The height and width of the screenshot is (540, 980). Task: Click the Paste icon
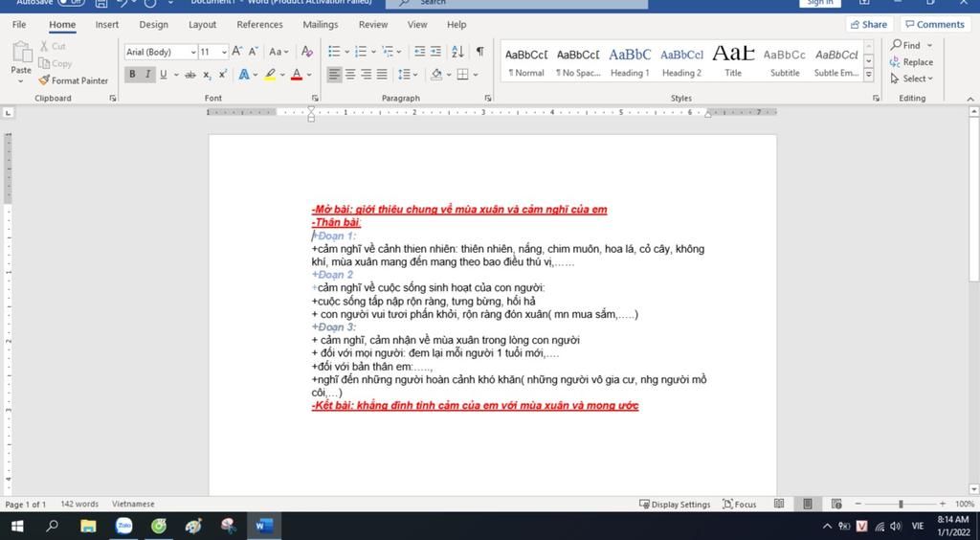pos(21,53)
